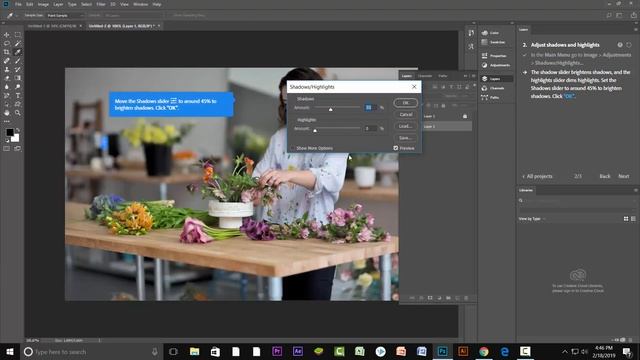Click the Highlights Amount value field

pyautogui.click(x=370, y=129)
